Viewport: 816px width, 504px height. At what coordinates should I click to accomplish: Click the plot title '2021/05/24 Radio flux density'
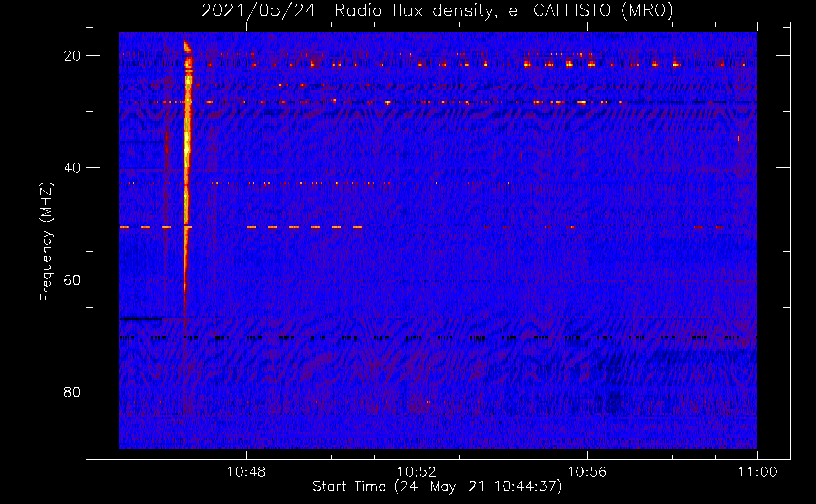(x=437, y=10)
